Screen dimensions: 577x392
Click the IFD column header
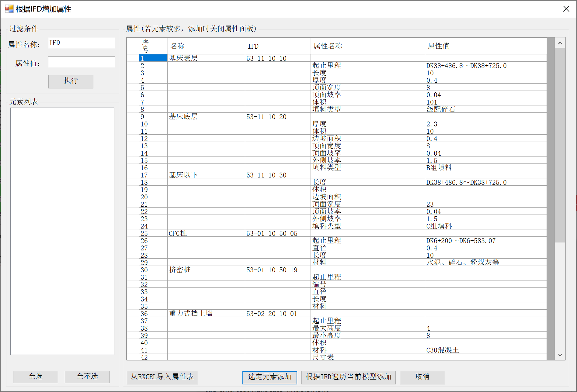[277, 46]
